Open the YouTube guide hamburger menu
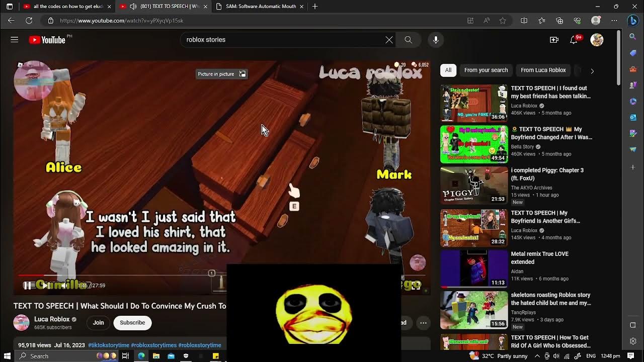Image resolution: width=644 pixels, height=362 pixels. point(15,40)
